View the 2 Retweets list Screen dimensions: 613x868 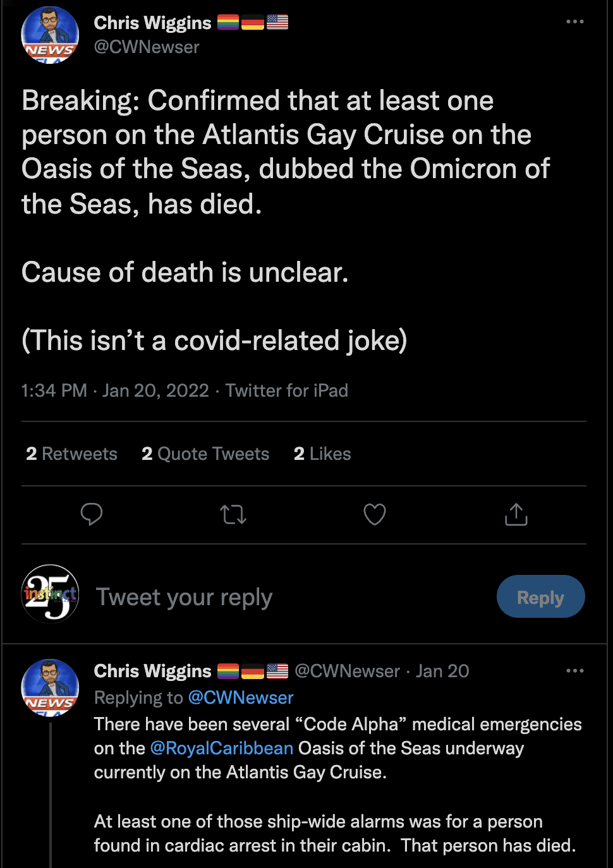point(71,454)
